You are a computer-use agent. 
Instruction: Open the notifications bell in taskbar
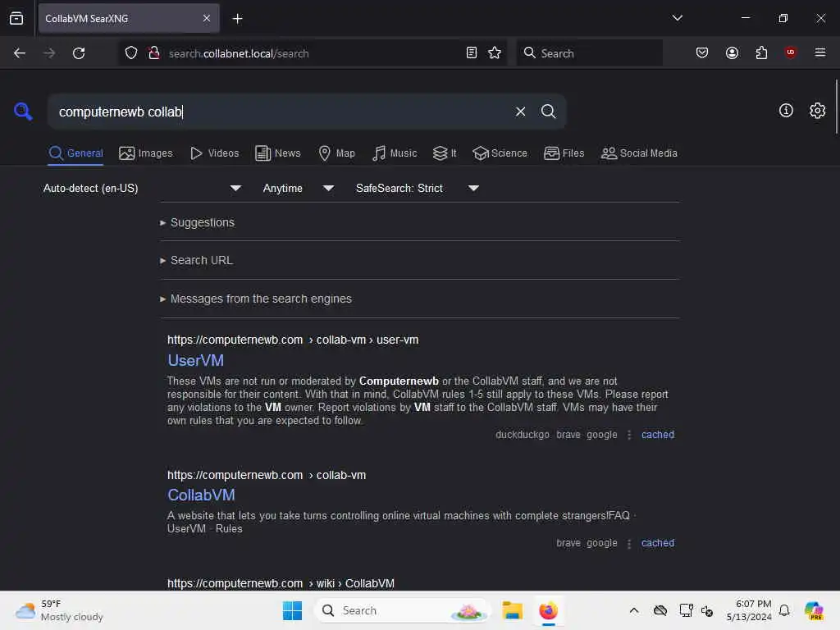(x=784, y=610)
